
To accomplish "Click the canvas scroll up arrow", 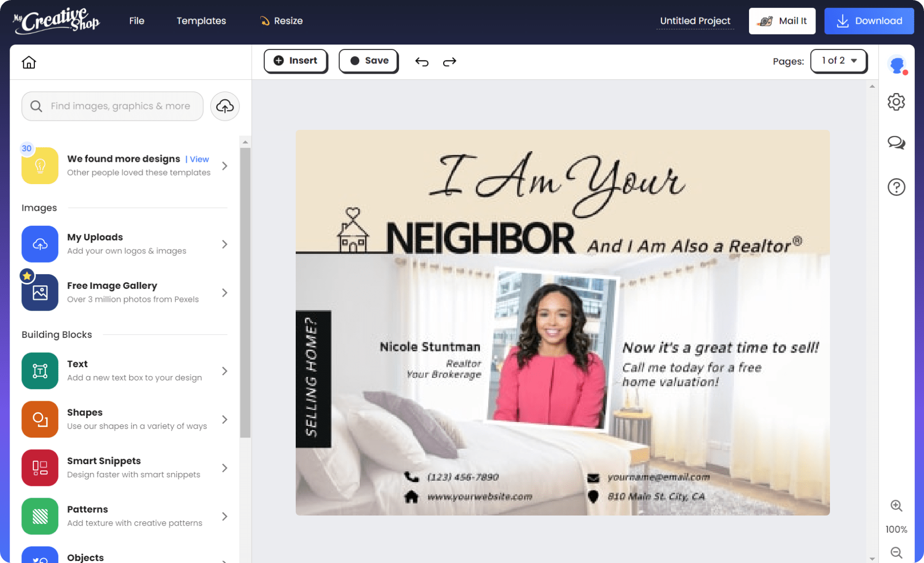I will [872, 86].
